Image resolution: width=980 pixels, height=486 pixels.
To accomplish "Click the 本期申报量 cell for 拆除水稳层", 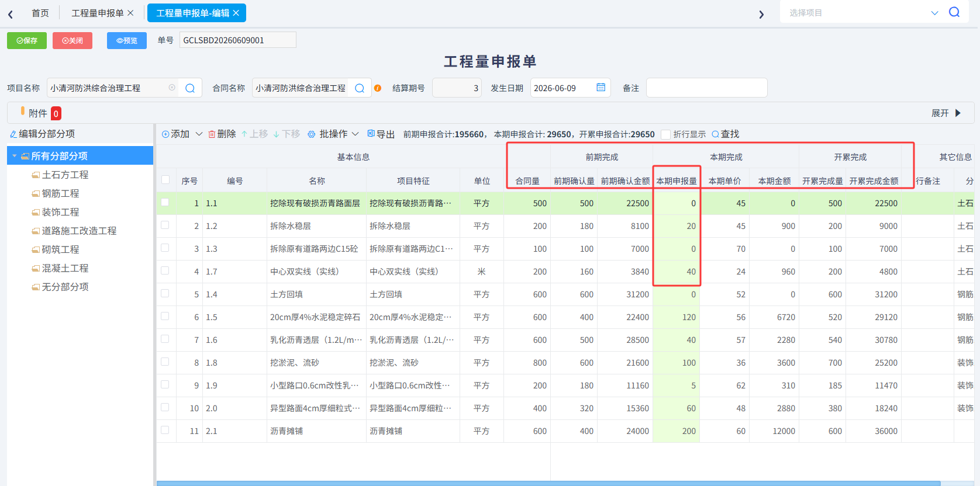I will point(677,226).
